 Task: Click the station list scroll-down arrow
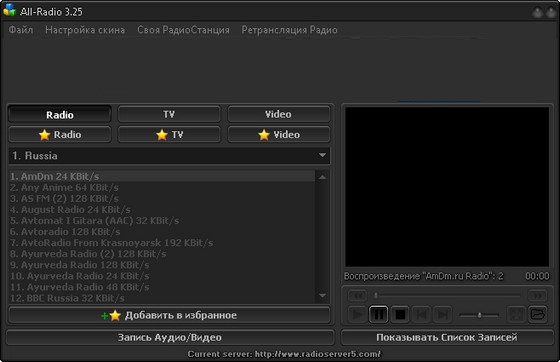pyautogui.click(x=322, y=296)
